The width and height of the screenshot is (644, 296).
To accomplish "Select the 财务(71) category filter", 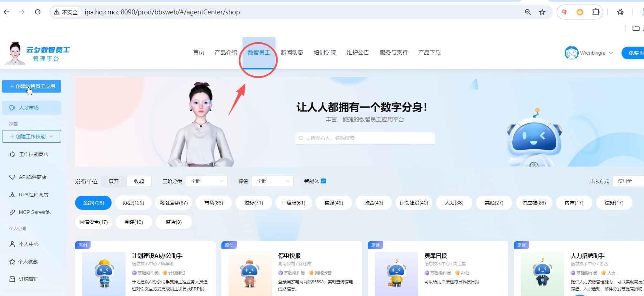I will tap(254, 203).
